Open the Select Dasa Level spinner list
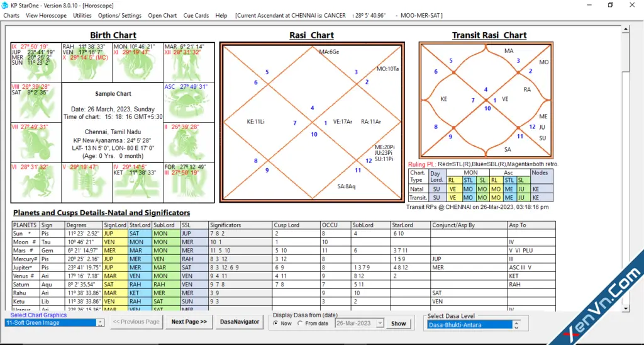Screen dimensions: 644x345 [x=516, y=325]
